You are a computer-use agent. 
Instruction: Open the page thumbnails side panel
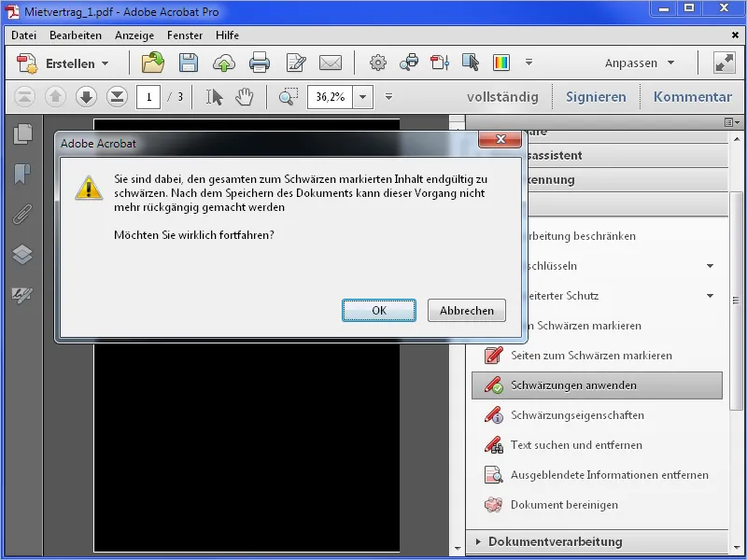(x=22, y=133)
